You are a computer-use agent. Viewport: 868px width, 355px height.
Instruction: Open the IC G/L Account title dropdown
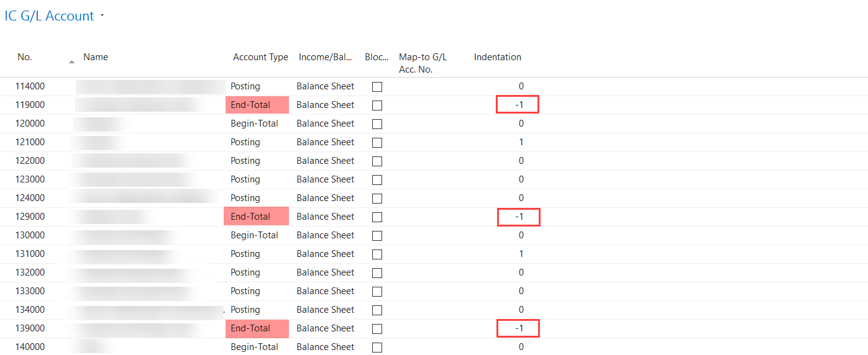[x=102, y=16]
